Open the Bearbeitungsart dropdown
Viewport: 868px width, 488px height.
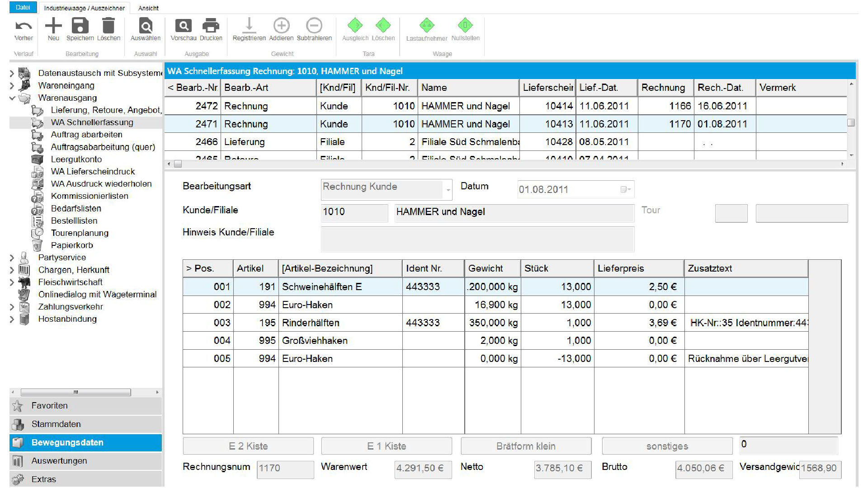pyautogui.click(x=448, y=190)
